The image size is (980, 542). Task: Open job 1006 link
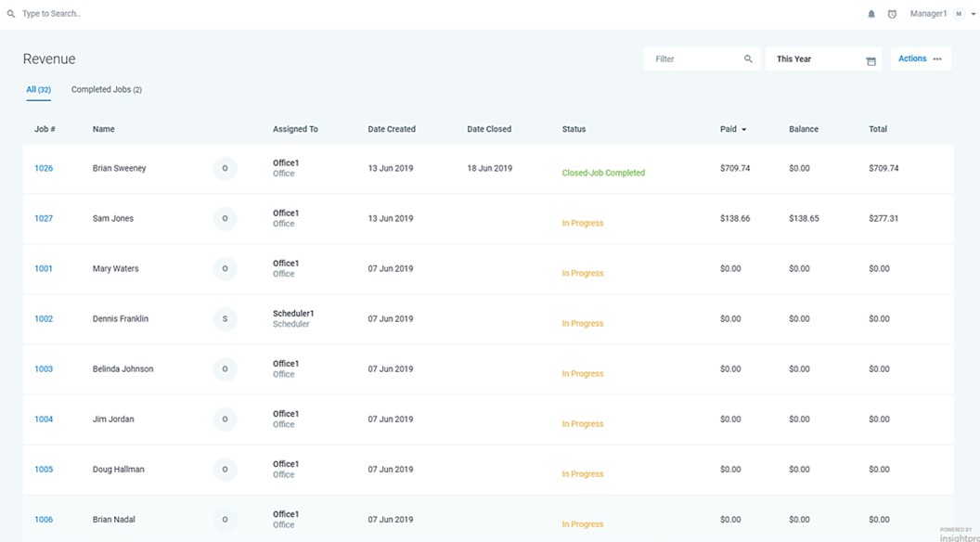(x=44, y=520)
